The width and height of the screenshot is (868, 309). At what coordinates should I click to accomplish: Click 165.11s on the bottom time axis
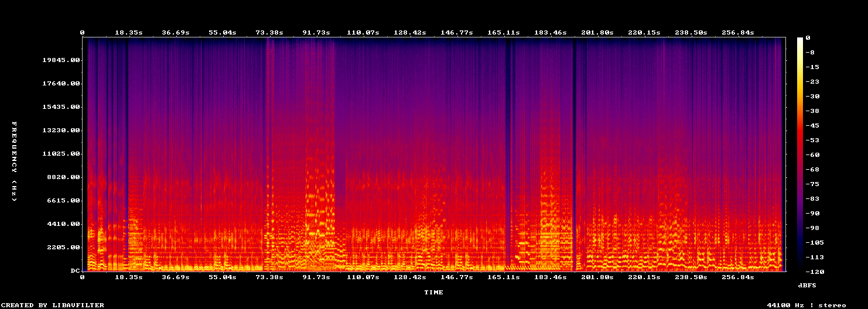tap(504, 277)
